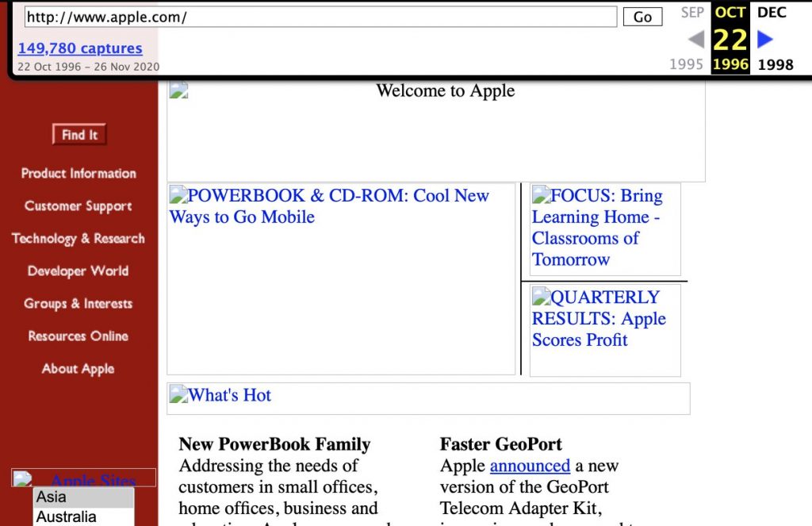
Task: Click broken image icon before POWERBOOK headline
Action: pos(178,195)
